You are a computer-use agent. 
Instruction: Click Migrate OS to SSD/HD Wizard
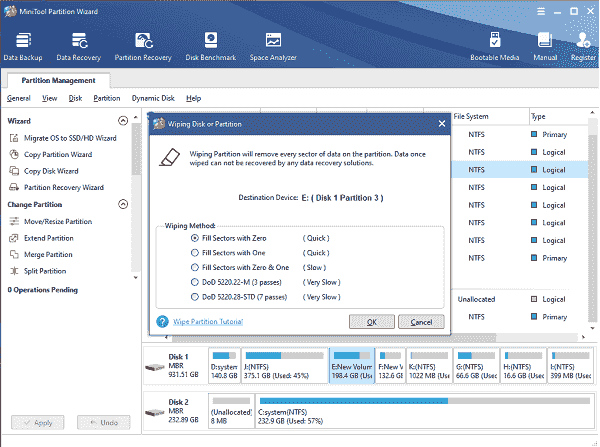[70, 137]
